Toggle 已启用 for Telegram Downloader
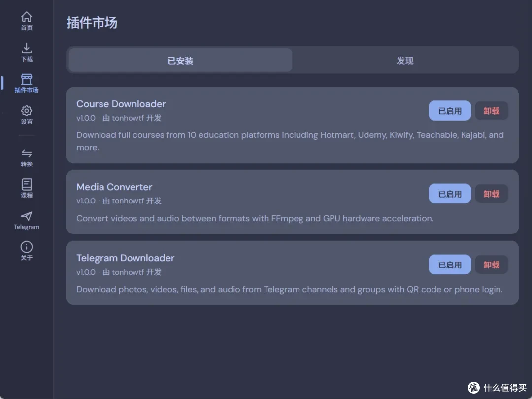Screen dimensions: 532x399 pyautogui.click(x=450, y=265)
